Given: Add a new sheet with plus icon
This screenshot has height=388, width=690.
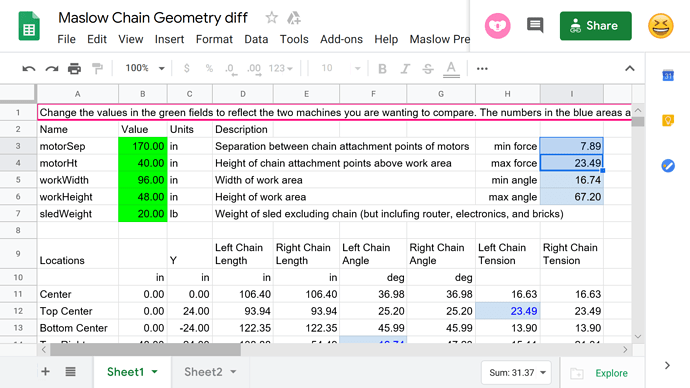Looking at the screenshot, I should click(45, 372).
